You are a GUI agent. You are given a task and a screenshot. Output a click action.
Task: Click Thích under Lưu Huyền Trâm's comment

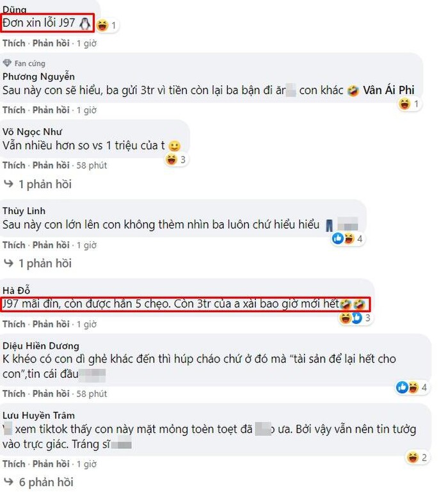[x=14, y=464]
